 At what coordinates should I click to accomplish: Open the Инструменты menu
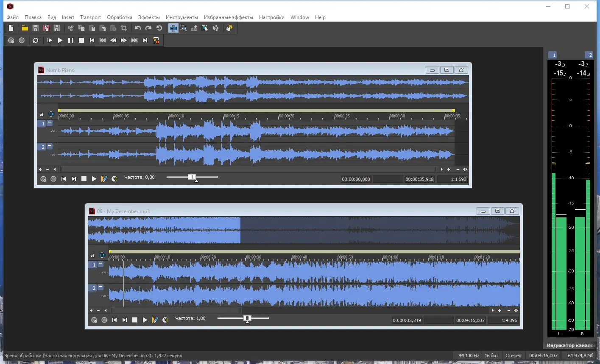pos(181,17)
